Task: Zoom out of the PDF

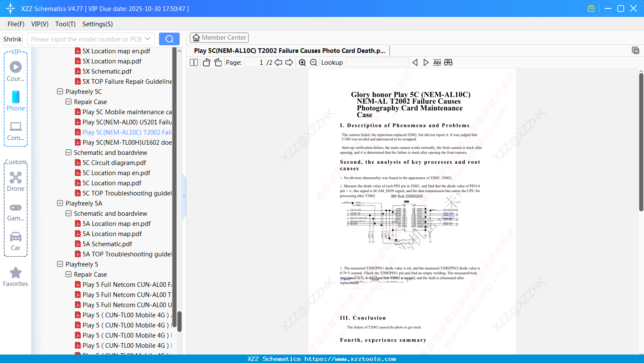Action: 314,63
